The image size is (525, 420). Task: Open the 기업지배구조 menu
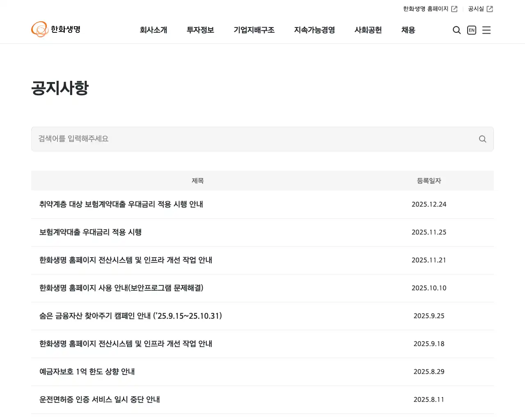tap(254, 30)
